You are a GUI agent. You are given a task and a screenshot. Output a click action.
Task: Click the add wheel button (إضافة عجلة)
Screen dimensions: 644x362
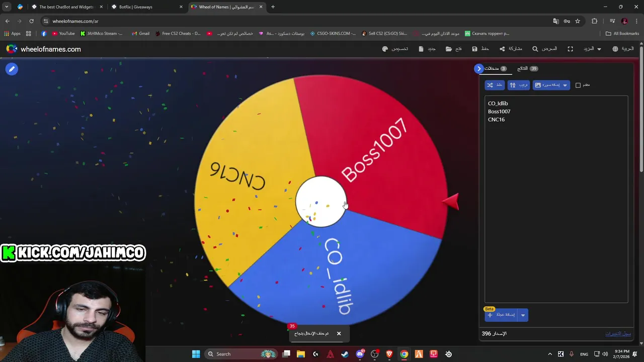pyautogui.click(x=501, y=315)
